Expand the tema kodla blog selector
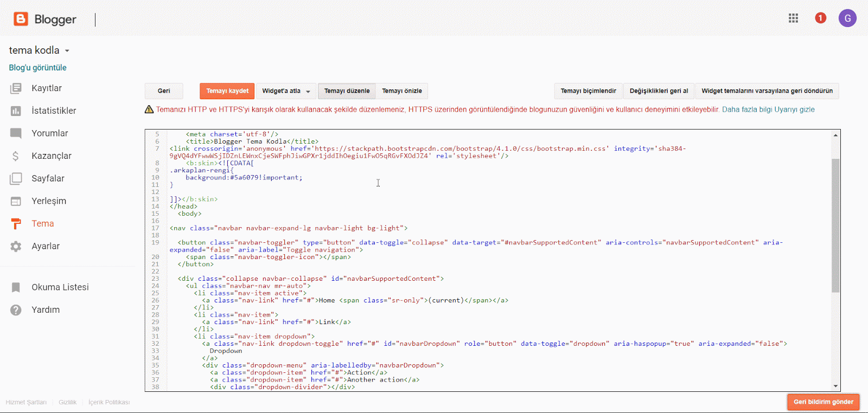This screenshot has width=868, height=413. point(39,50)
